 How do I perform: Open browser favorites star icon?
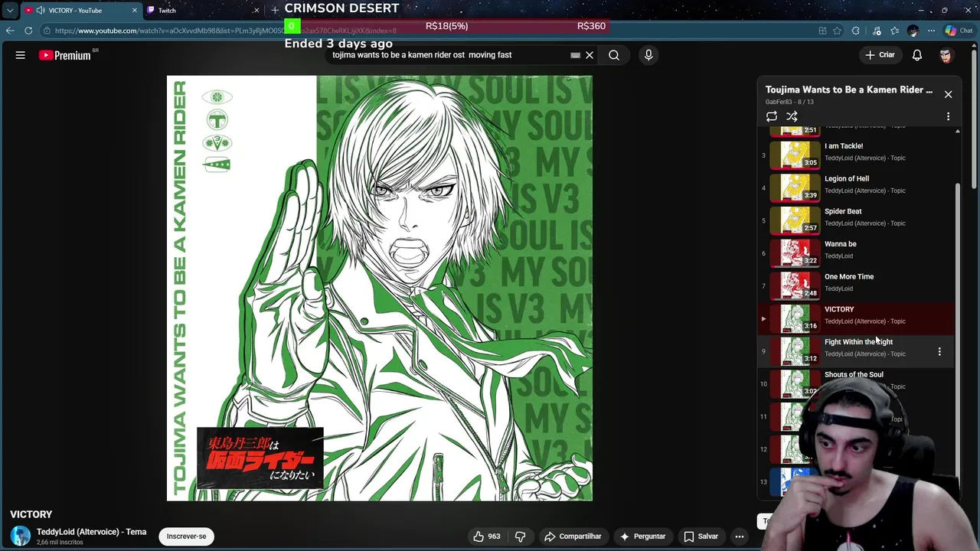coord(895,31)
